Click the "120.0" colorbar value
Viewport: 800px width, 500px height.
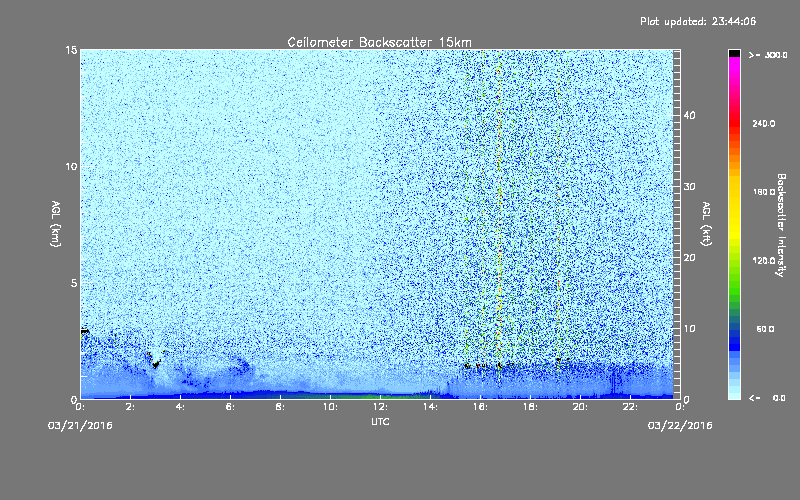pyautogui.click(x=764, y=261)
